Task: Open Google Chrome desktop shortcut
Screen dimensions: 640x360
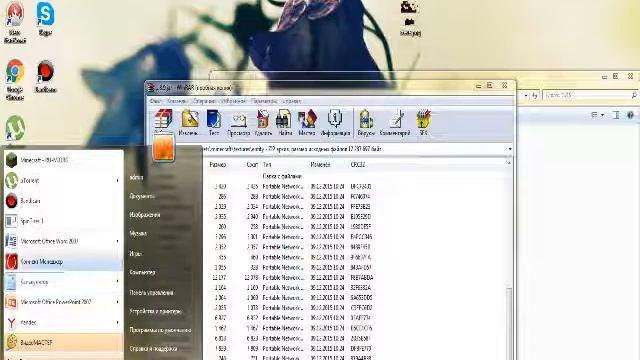Action: pyautogui.click(x=15, y=80)
